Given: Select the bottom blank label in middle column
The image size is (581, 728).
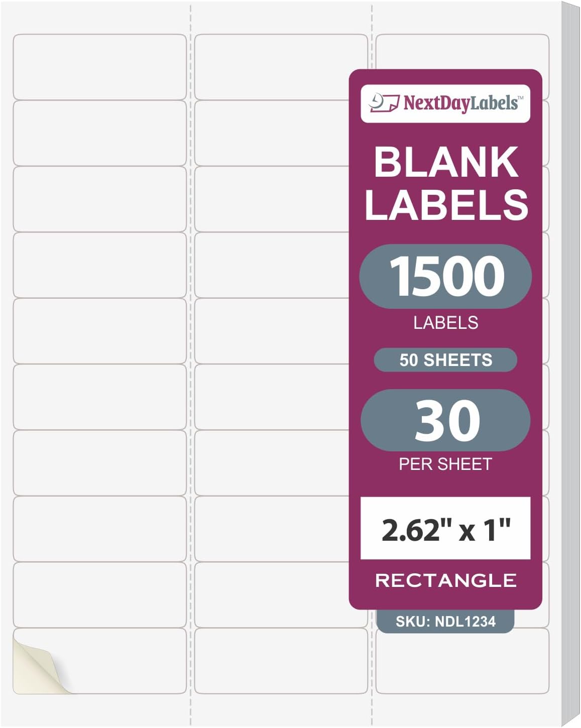Looking at the screenshot, I should point(281,661).
